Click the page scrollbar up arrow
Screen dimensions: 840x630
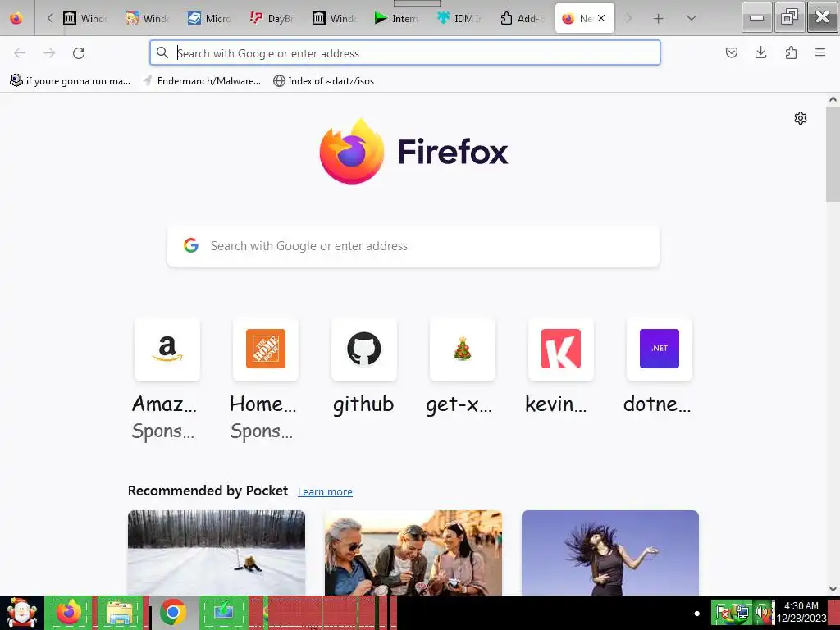(833, 99)
